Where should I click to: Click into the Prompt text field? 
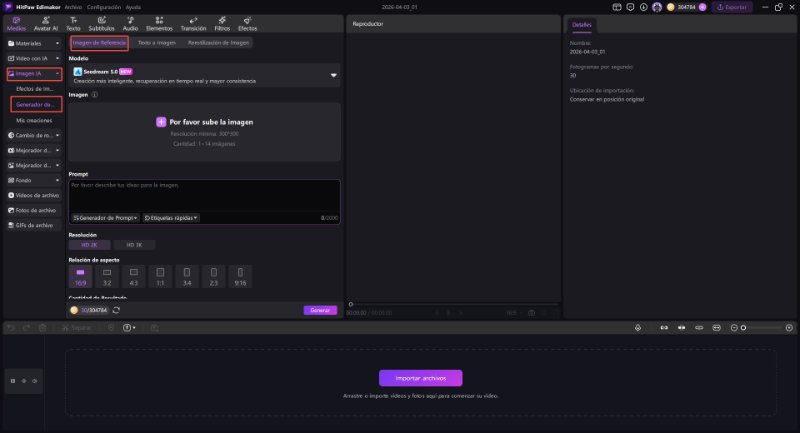[204, 195]
